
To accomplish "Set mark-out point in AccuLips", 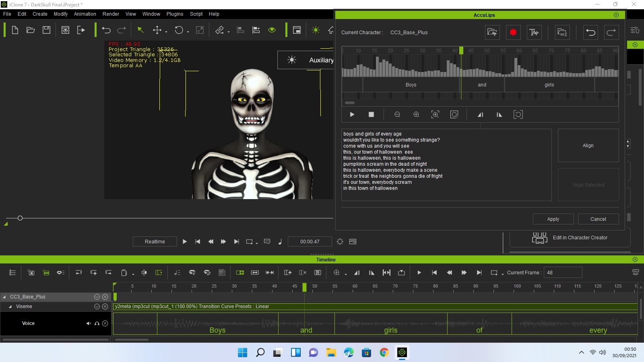I will (x=499, y=115).
